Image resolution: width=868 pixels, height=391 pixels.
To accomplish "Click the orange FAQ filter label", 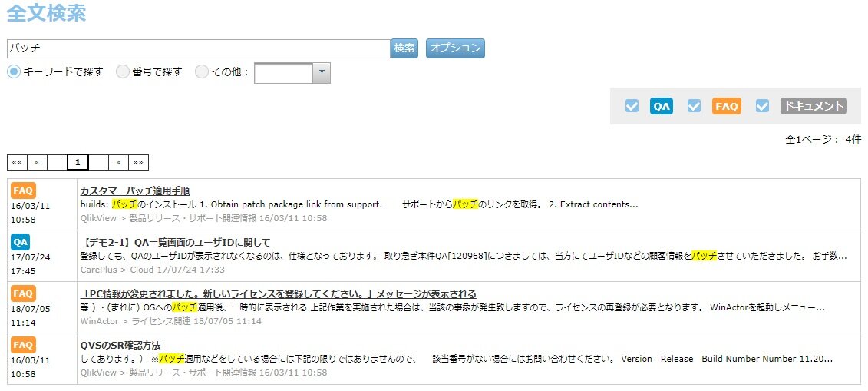I will (x=726, y=107).
